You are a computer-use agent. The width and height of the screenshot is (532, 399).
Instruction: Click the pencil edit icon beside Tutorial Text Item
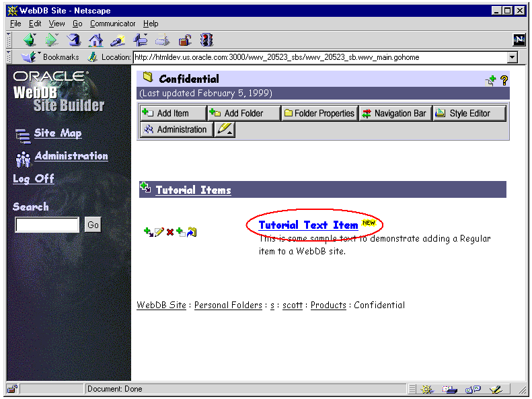coord(159,232)
